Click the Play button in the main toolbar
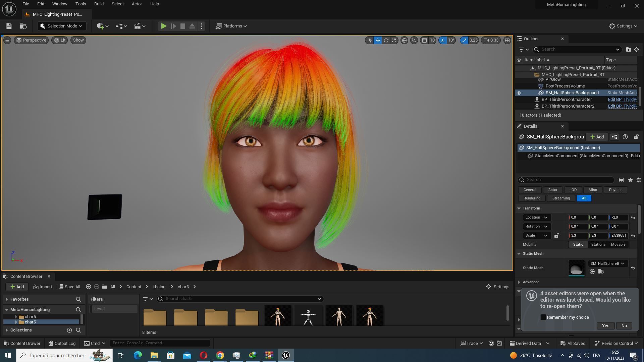This screenshot has height=362, width=644. [x=163, y=26]
